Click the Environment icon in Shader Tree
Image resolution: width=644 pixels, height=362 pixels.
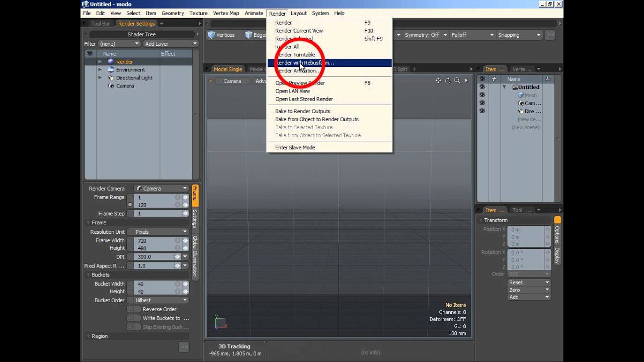pos(111,69)
